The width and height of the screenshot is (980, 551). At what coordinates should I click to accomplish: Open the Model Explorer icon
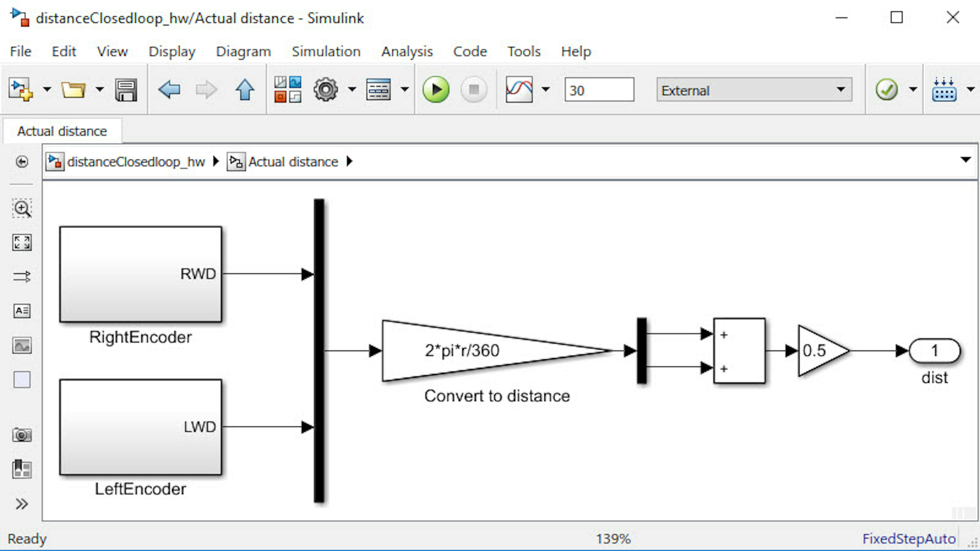click(378, 90)
